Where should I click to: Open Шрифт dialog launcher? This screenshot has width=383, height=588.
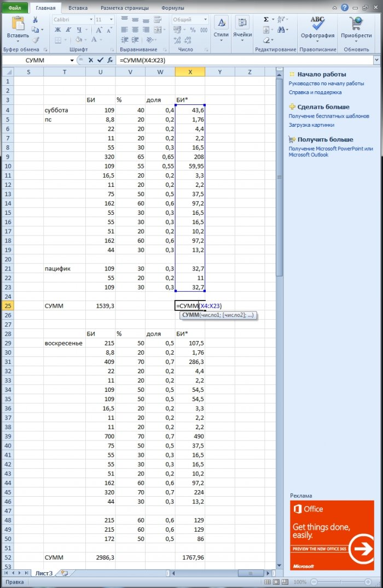tap(112, 50)
